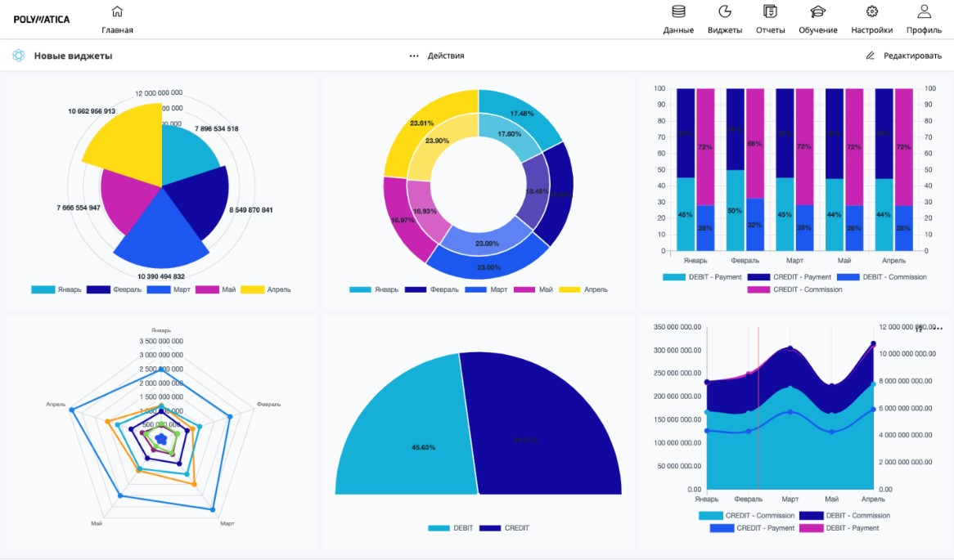The width and height of the screenshot is (954, 560).
Task: Click CREDIT - Commission magenta swatch in bar chart legend
Action: [758, 289]
